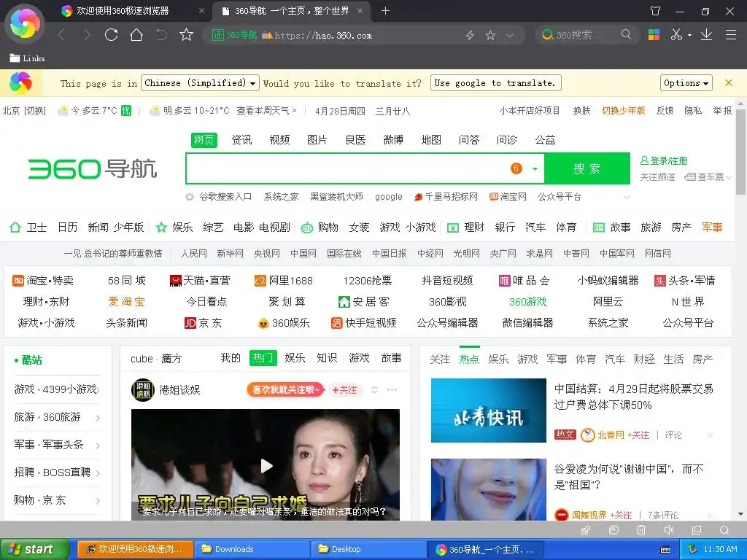The width and height of the screenshot is (747, 560).
Task: Open the 热点 news tab
Action: tap(469, 359)
